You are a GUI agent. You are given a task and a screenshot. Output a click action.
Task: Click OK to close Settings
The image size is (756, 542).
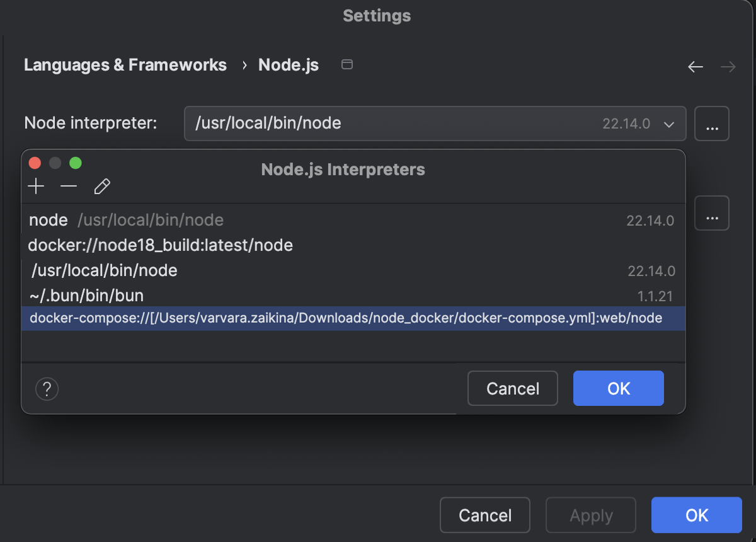click(x=696, y=515)
